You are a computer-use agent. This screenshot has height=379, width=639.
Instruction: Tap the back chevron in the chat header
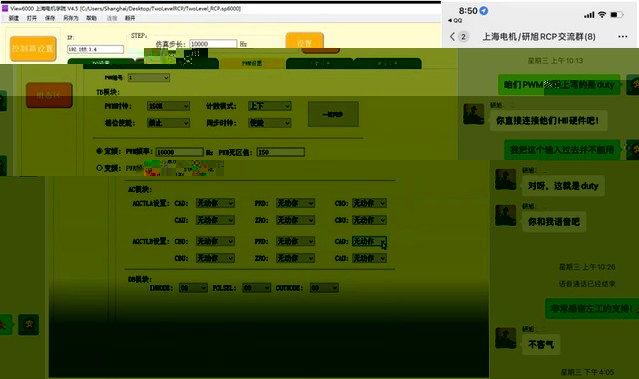tap(452, 37)
